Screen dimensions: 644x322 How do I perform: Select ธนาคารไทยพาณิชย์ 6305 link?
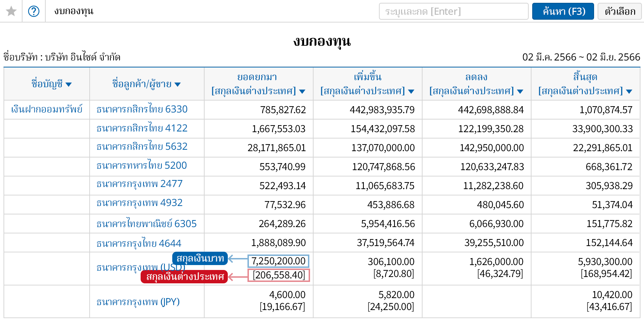click(x=147, y=224)
